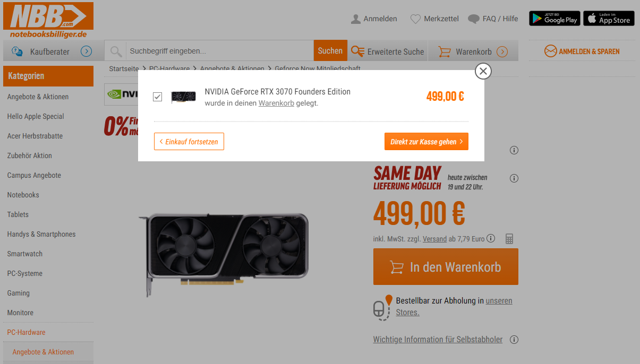The width and height of the screenshot is (640, 364).
Task: Close the cart confirmation popup
Action: (x=483, y=71)
